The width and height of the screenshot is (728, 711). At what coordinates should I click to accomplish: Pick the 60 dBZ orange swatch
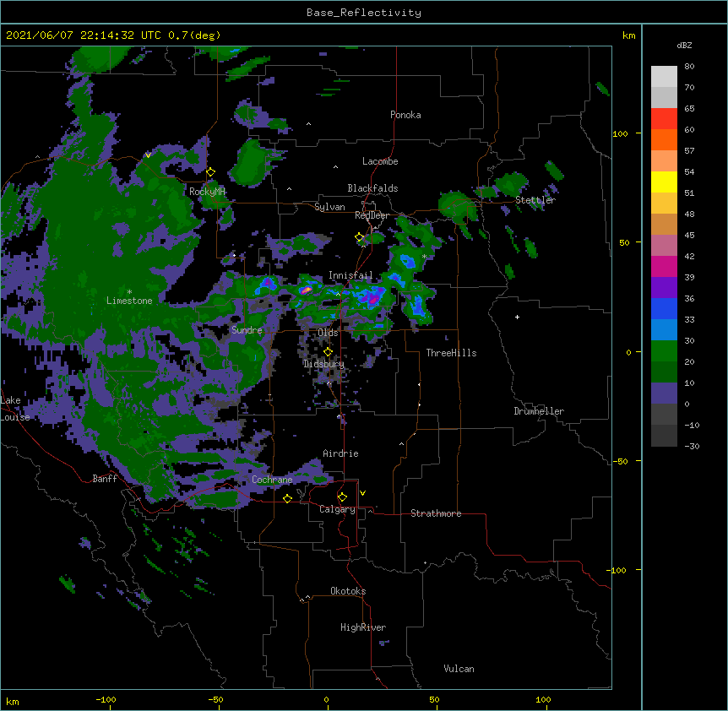[x=664, y=139]
